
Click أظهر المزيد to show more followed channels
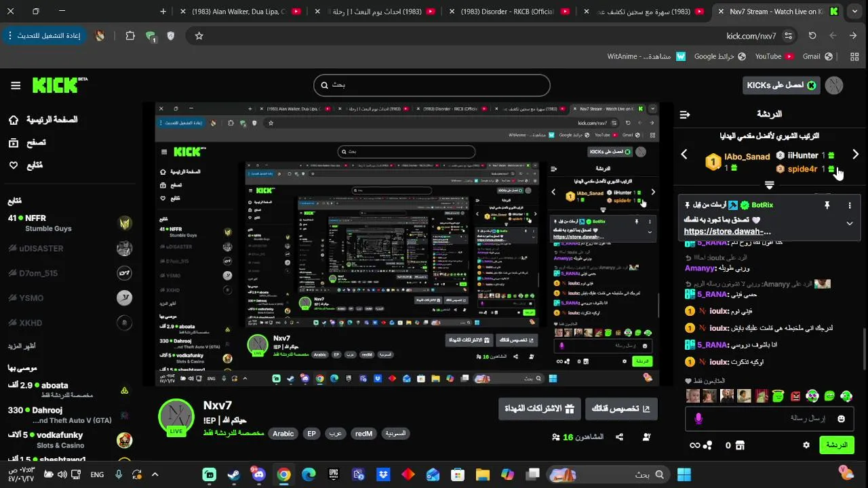coord(22,346)
